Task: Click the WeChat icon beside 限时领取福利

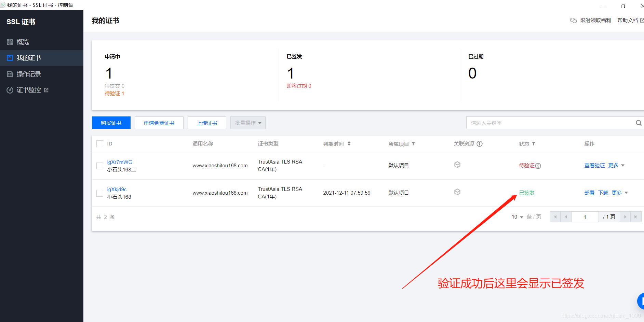Action: point(573,20)
